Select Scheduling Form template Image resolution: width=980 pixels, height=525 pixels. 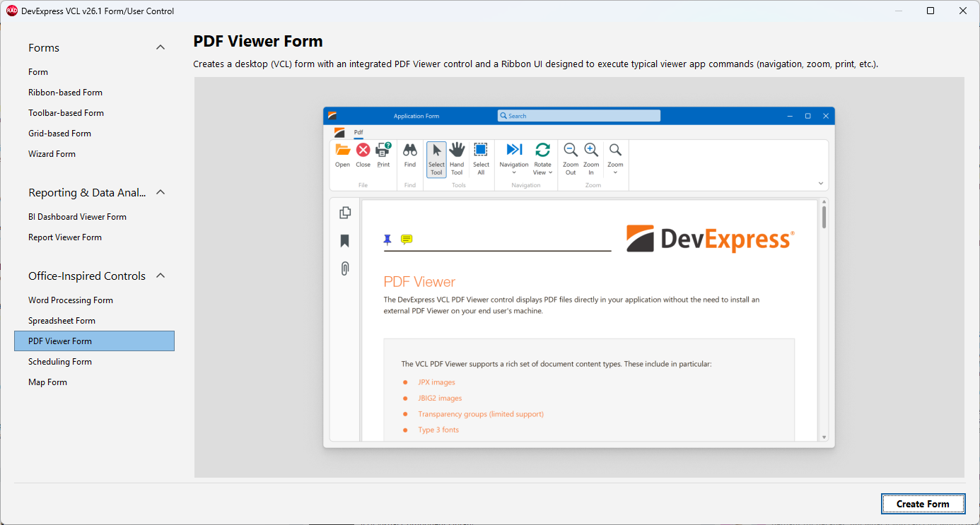point(94,362)
